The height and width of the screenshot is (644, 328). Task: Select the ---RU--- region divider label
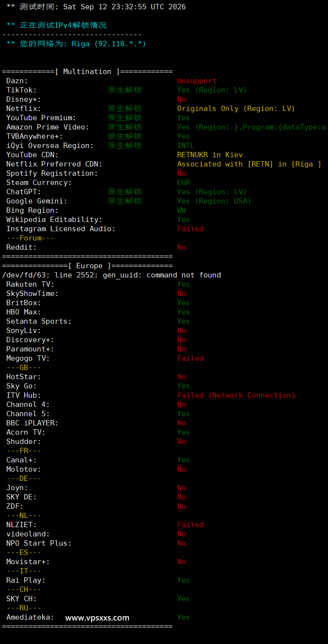coord(24,608)
